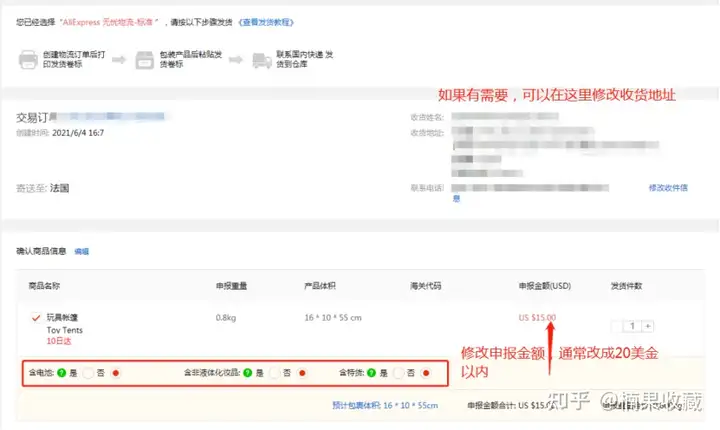The width and height of the screenshot is (720, 430).
Task: Click the 产品体积 column header
Action: click(x=320, y=286)
